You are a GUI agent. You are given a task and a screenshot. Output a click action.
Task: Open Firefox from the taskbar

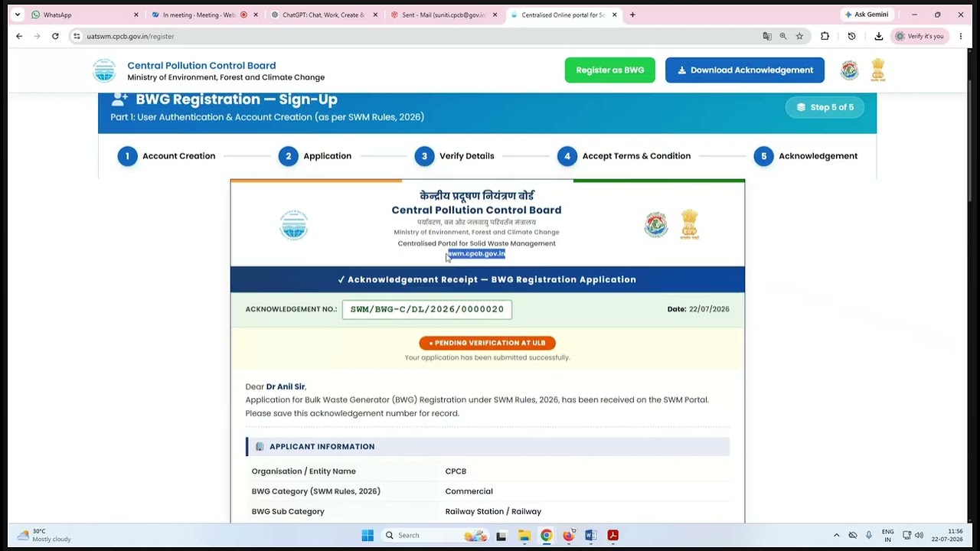coord(569,535)
